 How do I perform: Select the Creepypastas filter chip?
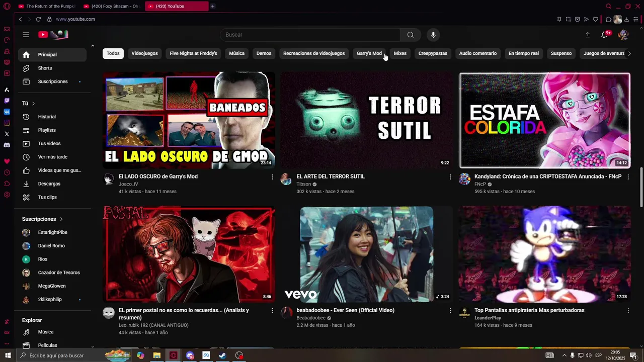pyautogui.click(x=433, y=53)
